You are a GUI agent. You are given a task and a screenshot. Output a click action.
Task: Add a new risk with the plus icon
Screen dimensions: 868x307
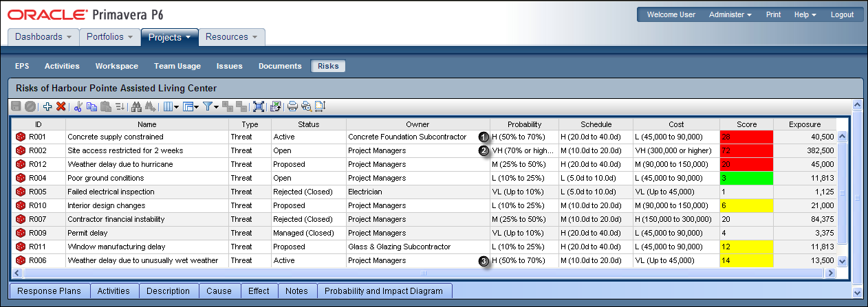point(47,106)
